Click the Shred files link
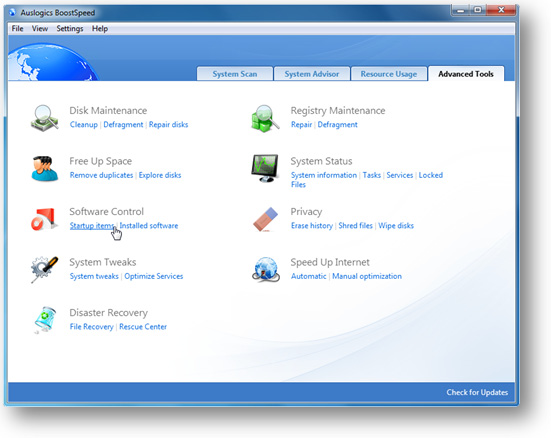The image size is (551, 438). point(355,226)
